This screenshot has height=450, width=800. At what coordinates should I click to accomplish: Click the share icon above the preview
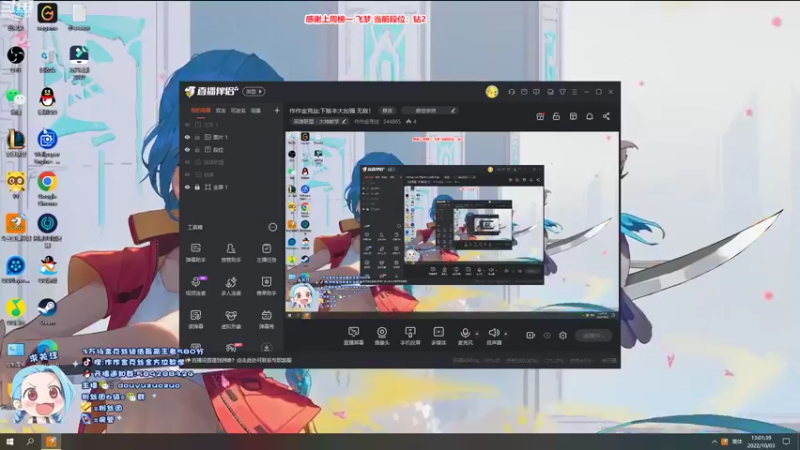[606, 116]
